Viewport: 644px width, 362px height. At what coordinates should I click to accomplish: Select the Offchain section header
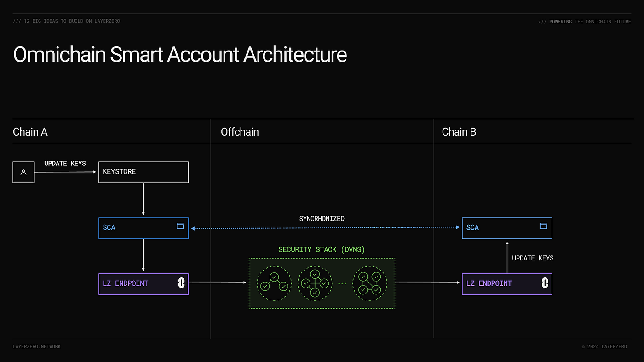240,132
